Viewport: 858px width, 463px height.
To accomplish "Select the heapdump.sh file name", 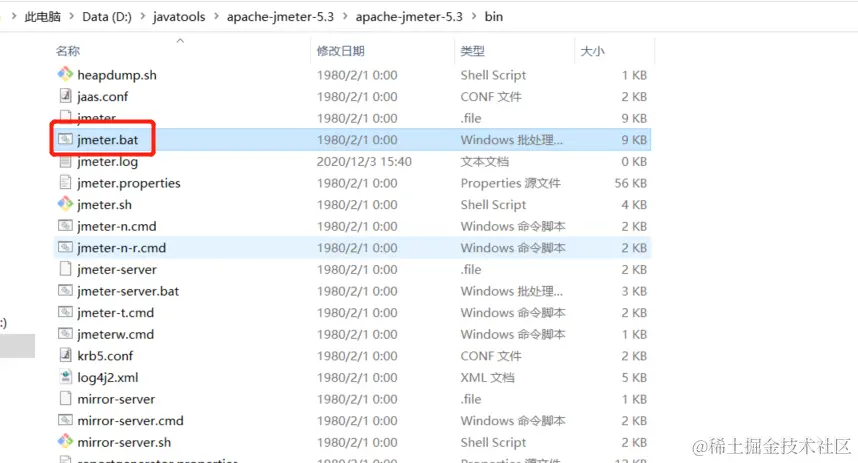I will pyautogui.click(x=117, y=75).
